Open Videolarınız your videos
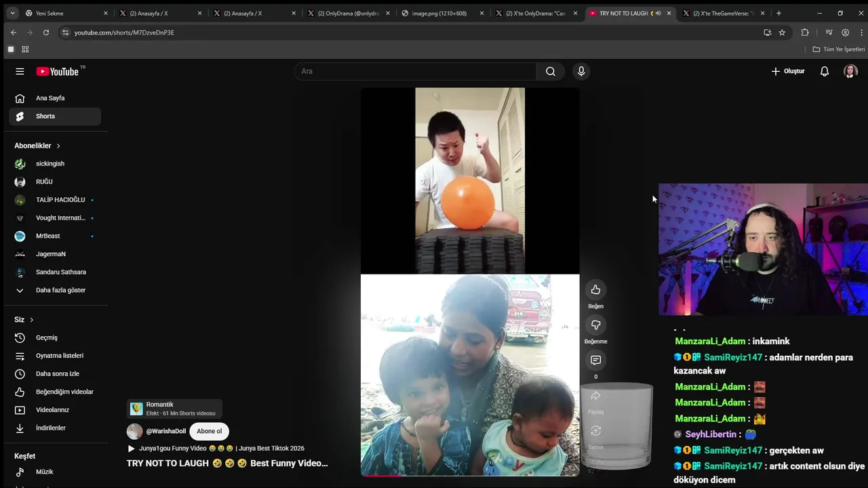The image size is (868, 488). click(55, 410)
